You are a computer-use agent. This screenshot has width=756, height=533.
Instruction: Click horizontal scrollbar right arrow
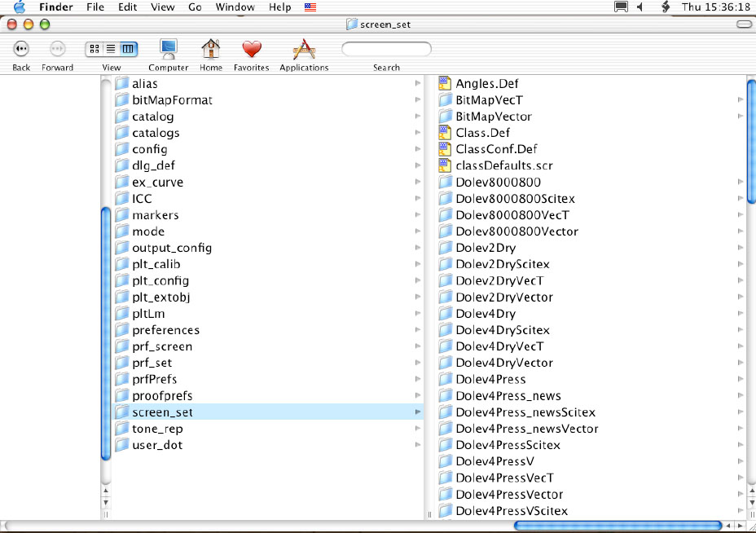pyautogui.click(x=741, y=526)
